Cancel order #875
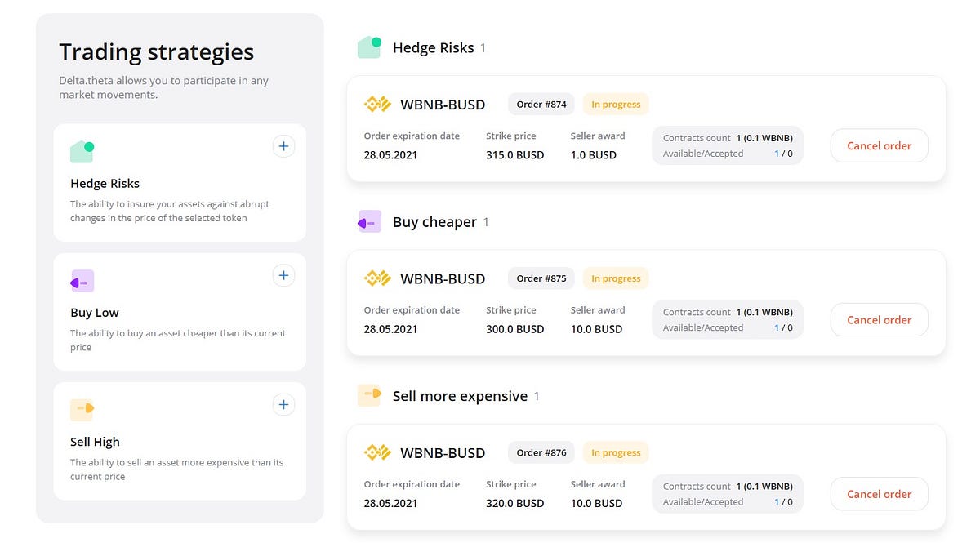 coord(880,320)
